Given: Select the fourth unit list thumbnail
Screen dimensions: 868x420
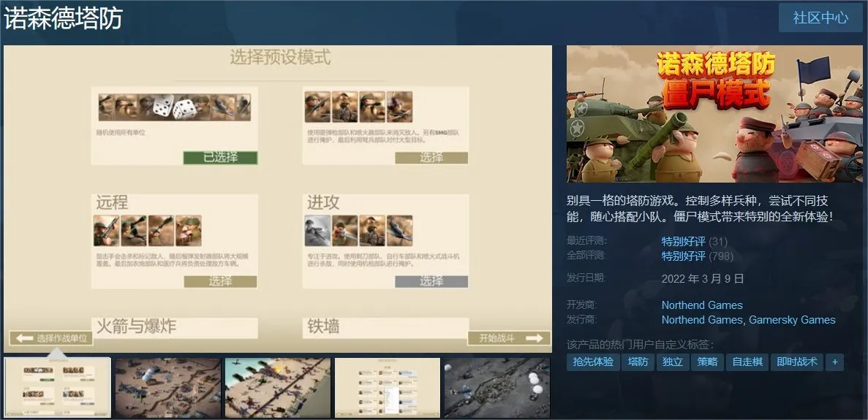Looking at the screenshot, I should click(388, 388).
